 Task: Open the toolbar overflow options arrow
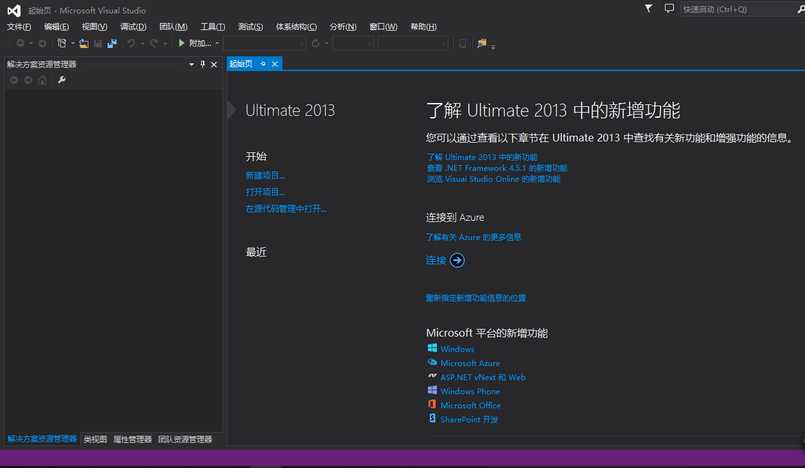[493, 47]
